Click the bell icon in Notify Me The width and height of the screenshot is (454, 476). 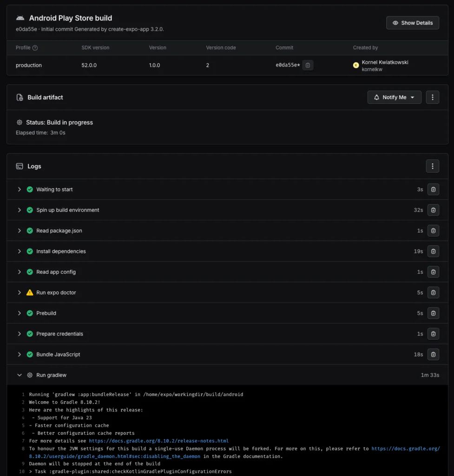coord(376,97)
